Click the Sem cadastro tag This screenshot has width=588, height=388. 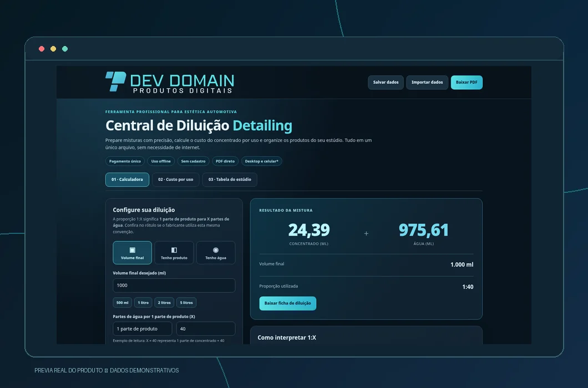coord(193,161)
